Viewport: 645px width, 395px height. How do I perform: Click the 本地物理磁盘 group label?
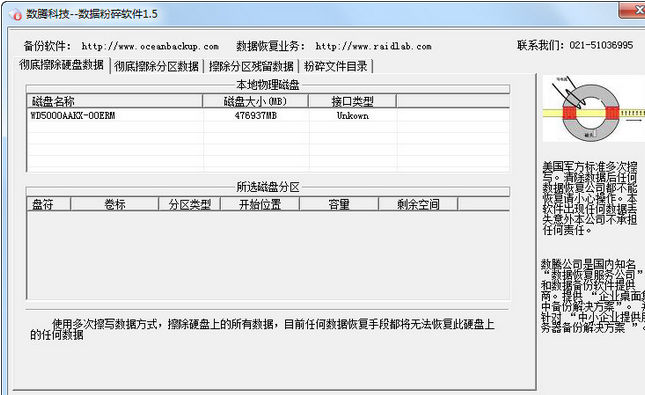tap(268, 85)
